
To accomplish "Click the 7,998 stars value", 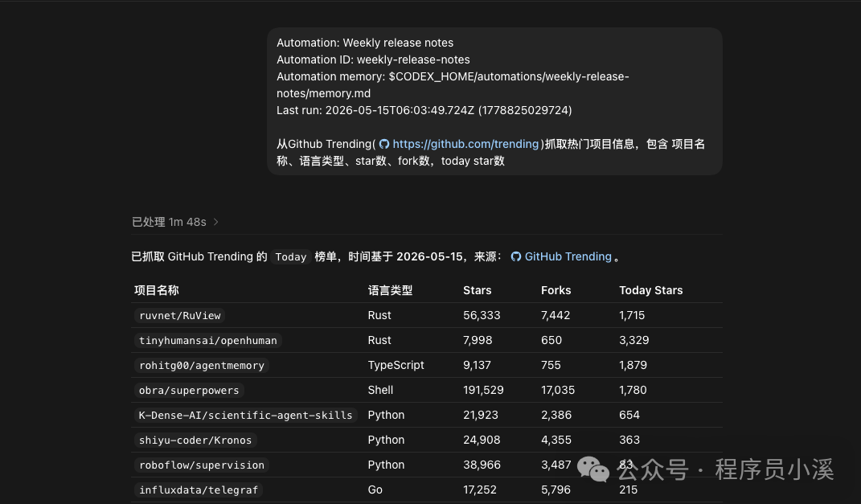I will tap(478, 340).
